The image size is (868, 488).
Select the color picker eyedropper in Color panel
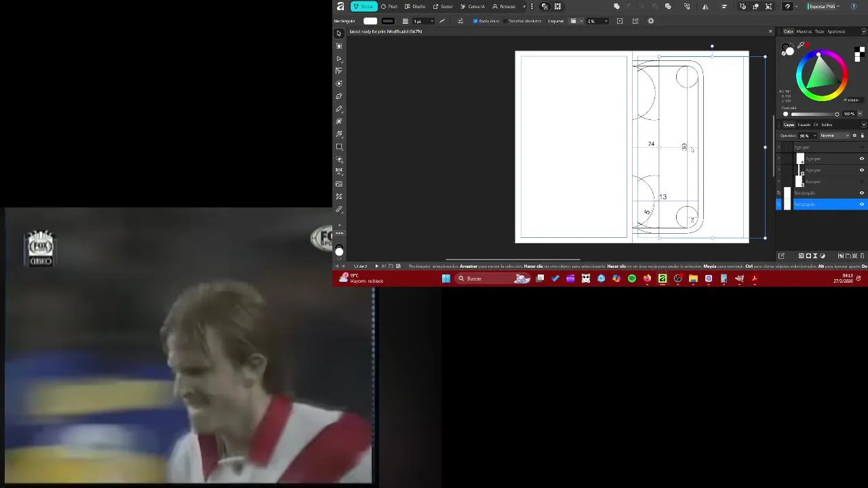point(801,45)
